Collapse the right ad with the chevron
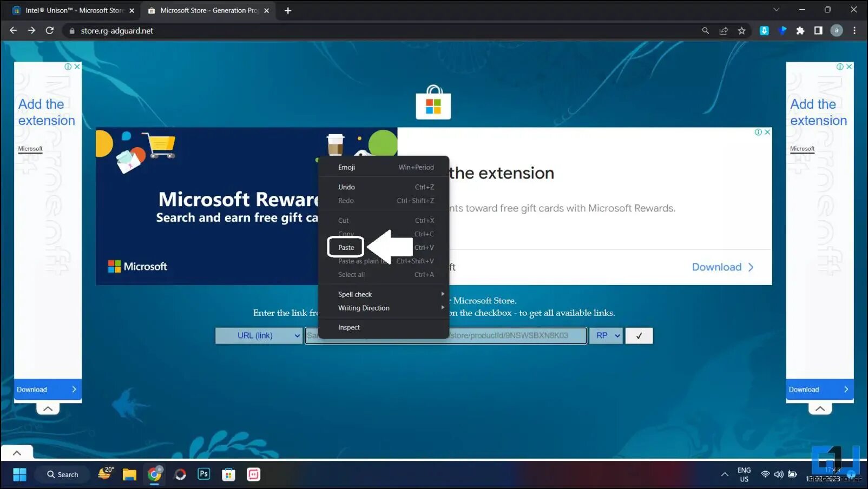Image resolution: width=868 pixels, height=489 pixels. pos(820,408)
